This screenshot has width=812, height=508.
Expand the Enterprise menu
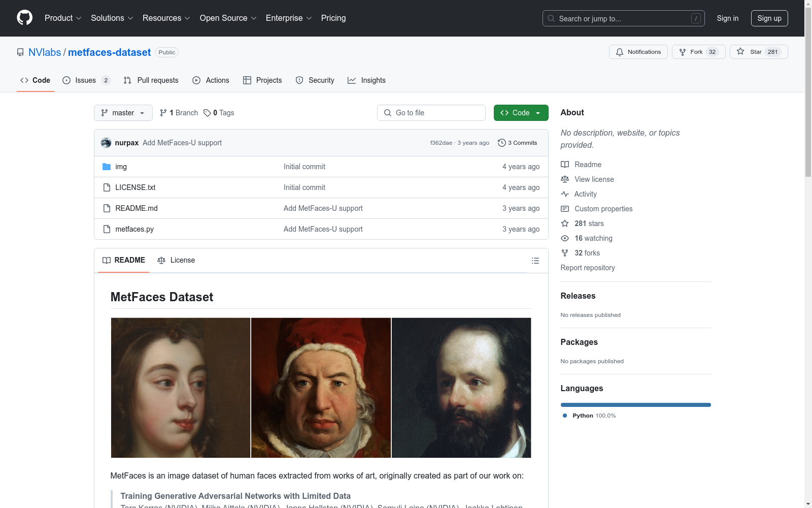click(289, 18)
